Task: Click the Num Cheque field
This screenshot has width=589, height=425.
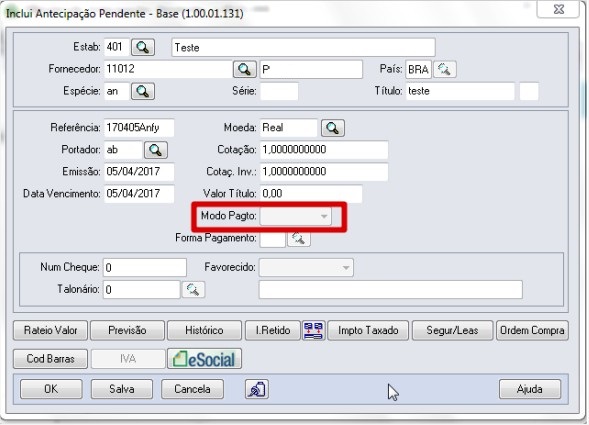Action: [145, 268]
